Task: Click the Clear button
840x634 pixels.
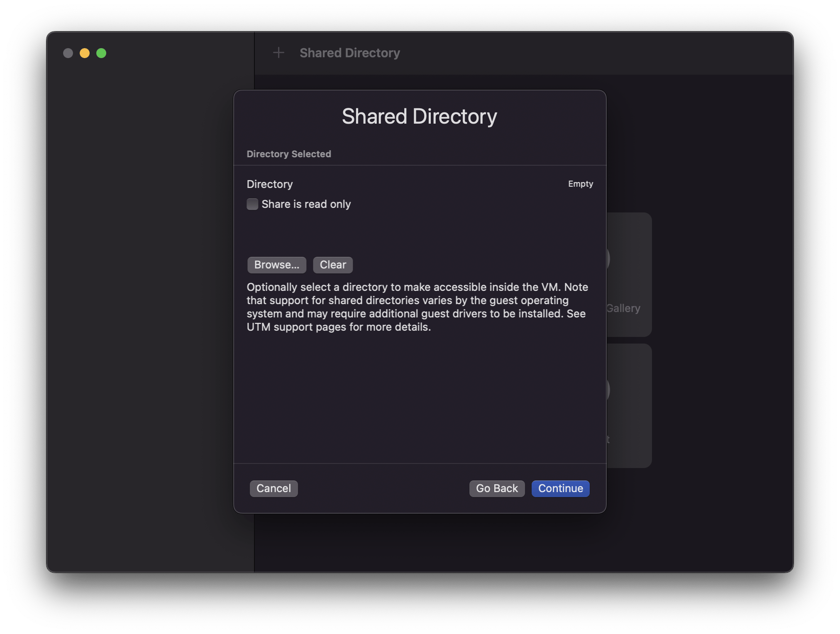Action: 333,265
